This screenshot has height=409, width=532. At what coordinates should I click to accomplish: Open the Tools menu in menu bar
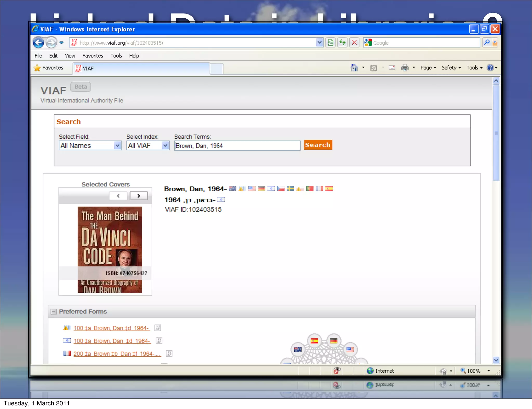point(116,56)
